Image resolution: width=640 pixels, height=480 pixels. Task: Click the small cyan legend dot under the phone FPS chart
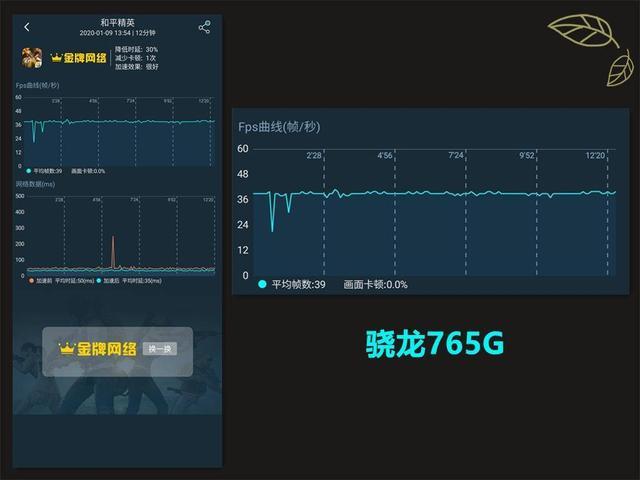(29, 171)
